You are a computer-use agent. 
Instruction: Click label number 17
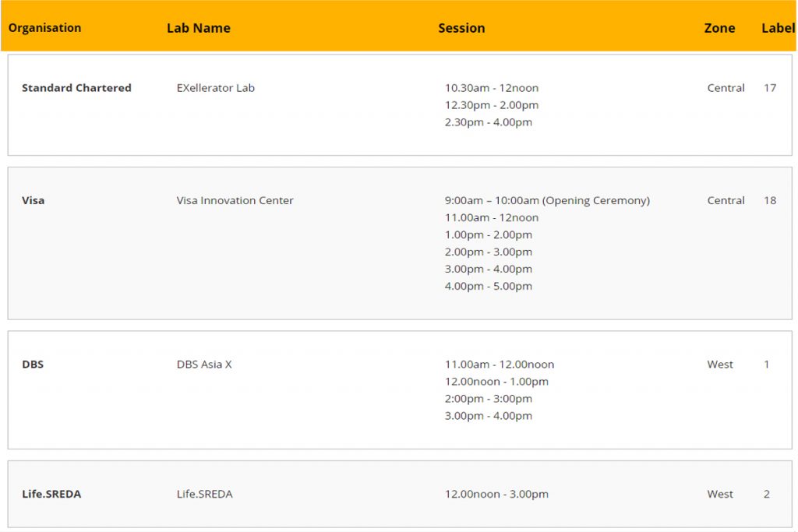pos(770,88)
